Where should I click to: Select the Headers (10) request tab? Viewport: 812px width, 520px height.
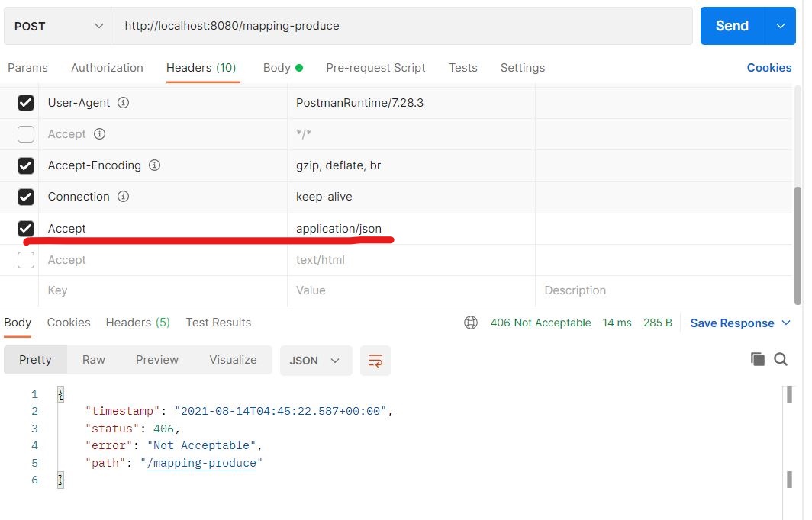pos(201,68)
